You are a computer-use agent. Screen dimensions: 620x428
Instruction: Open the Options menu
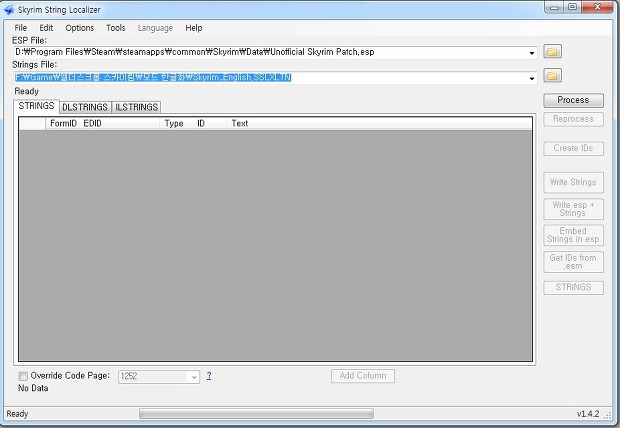pyautogui.click(x=79, y=28)
